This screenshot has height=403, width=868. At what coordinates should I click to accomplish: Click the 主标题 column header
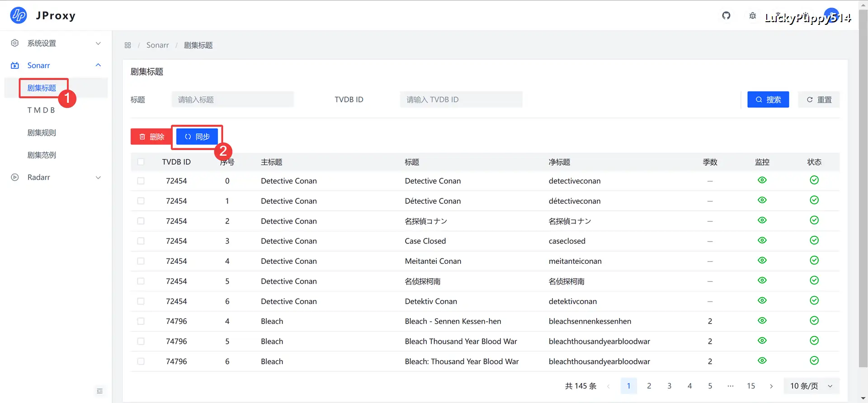[272, 162]
